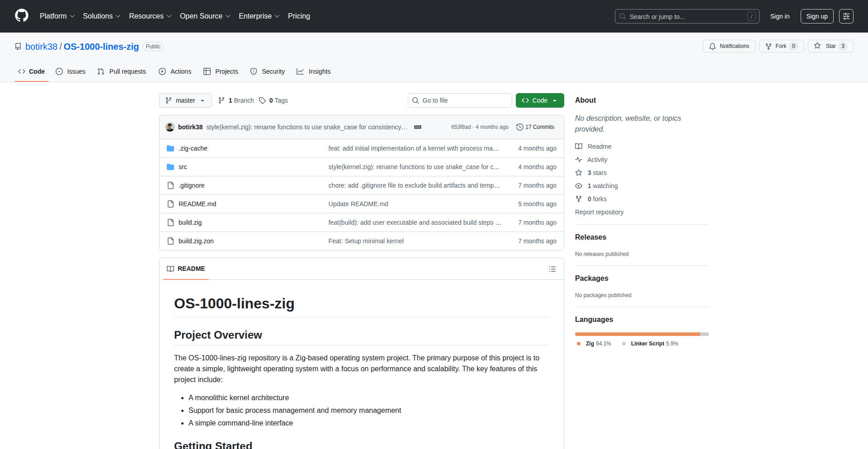The height and width of the screenshot is (449, 868).
Task: Click the tag icon next to 0 Tags
Action: [x=262, y=100]
